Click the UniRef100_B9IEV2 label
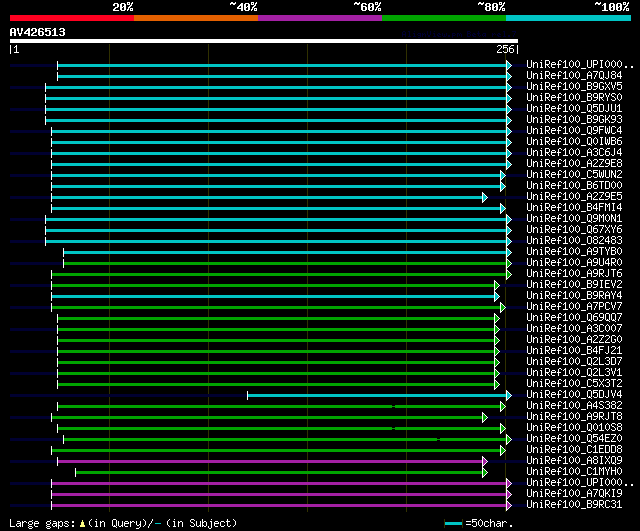 point(574,285)
